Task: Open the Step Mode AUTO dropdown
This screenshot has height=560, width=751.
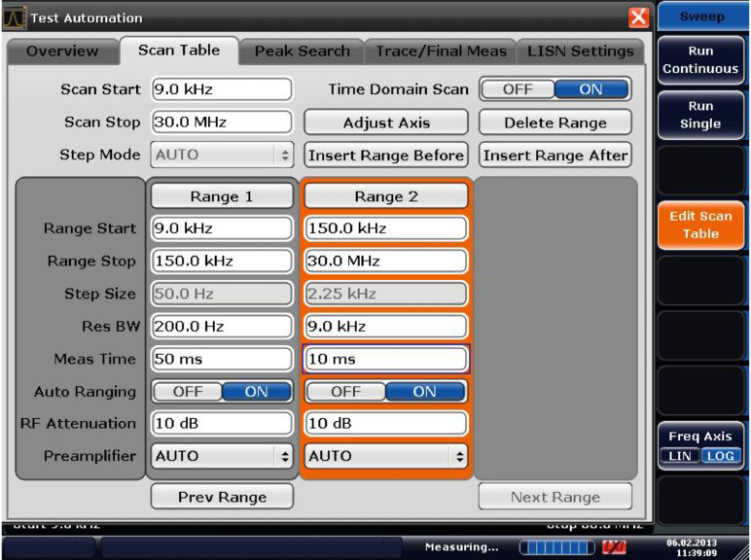Action: pos(222,155)
